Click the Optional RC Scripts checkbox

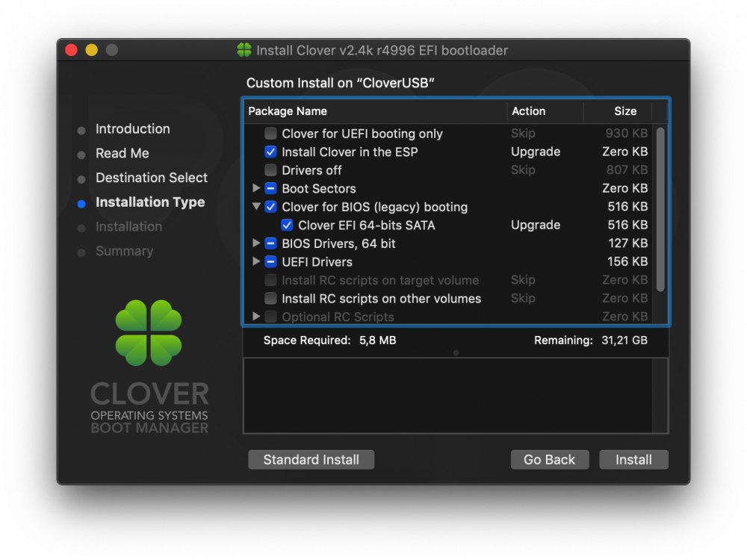click(x=270, y=317)
